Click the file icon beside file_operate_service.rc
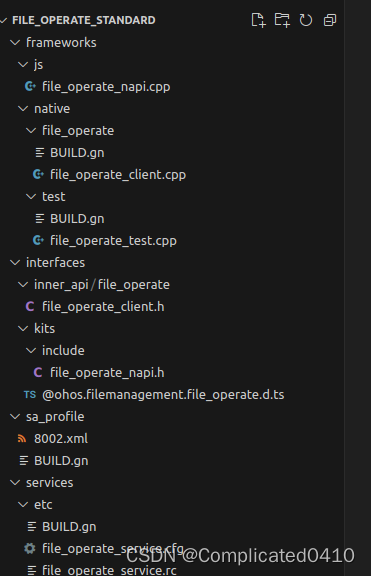371x576 pixels. pyautogui.click(x=32, y=570)
